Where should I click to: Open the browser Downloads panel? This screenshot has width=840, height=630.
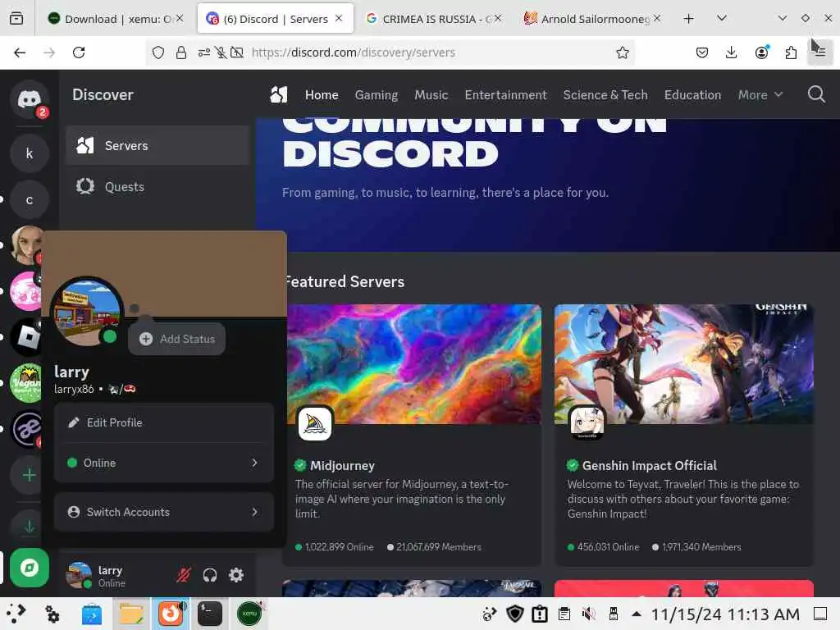pos(731,52)
